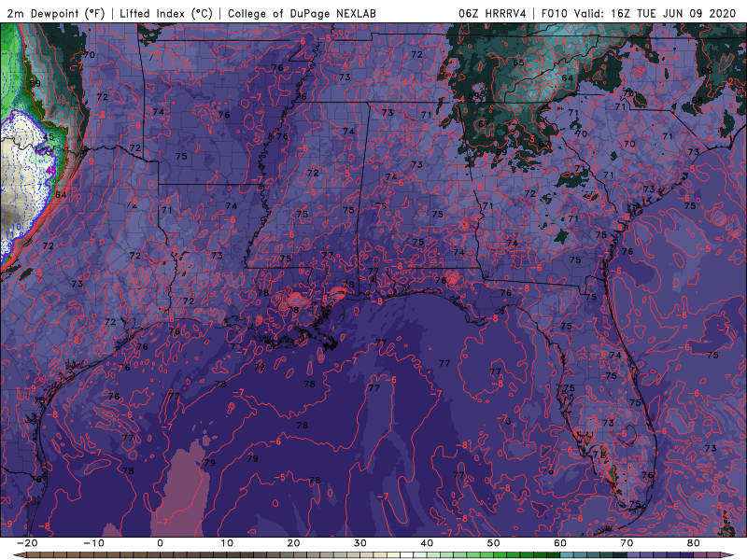The width and height of the screenshot is (747, 560).
Task: Click the -20 label on the color scale
Action: point(27,543)
